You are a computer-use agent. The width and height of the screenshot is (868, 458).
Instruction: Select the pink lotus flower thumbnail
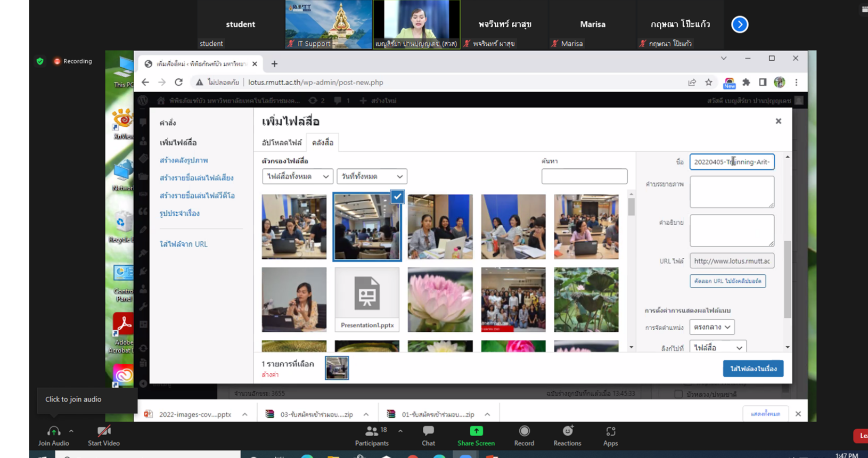440,299
